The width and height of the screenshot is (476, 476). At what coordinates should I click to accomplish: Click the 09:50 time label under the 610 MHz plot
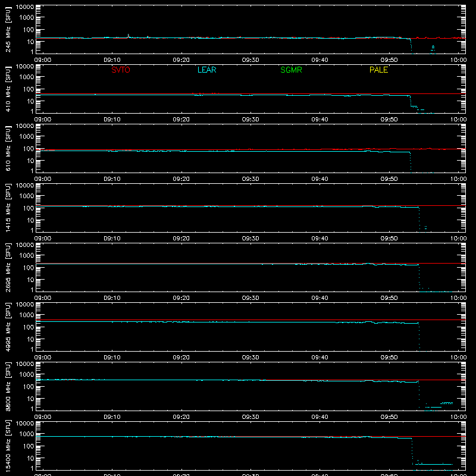click(389, 179)
